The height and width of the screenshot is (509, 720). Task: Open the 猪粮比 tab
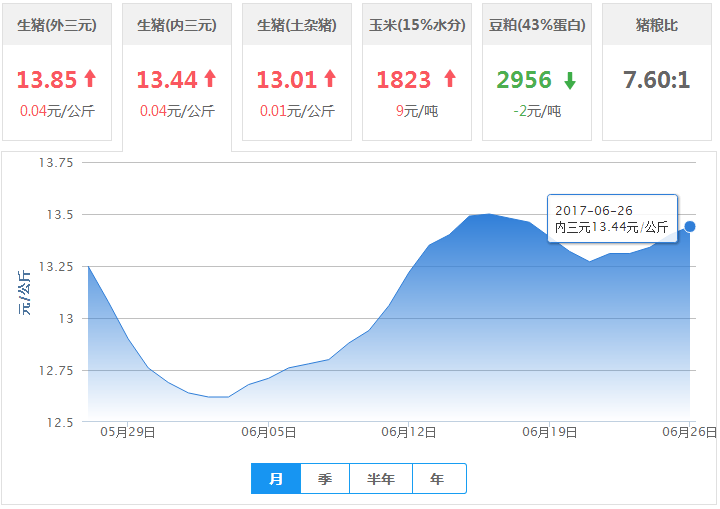[x=657, y=25]
